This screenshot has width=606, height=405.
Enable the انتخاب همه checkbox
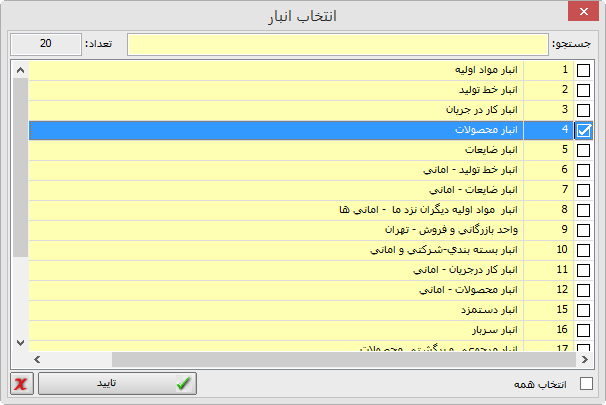(x=586, y=384)
